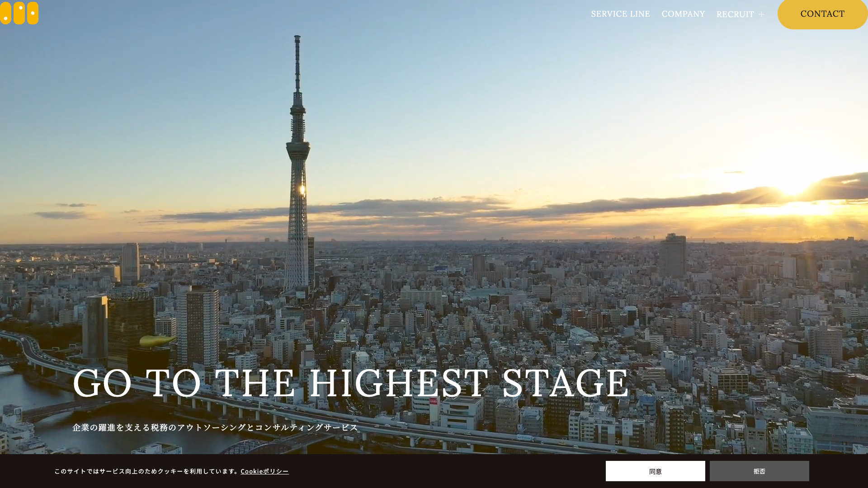Click the cookie notice text in banner

tap(147, 471)
